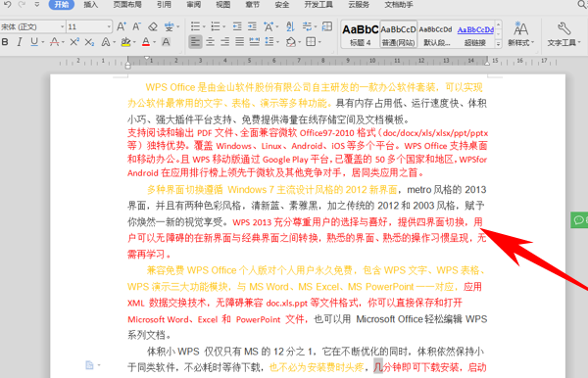Open borders grid icon

click(311, 42)
